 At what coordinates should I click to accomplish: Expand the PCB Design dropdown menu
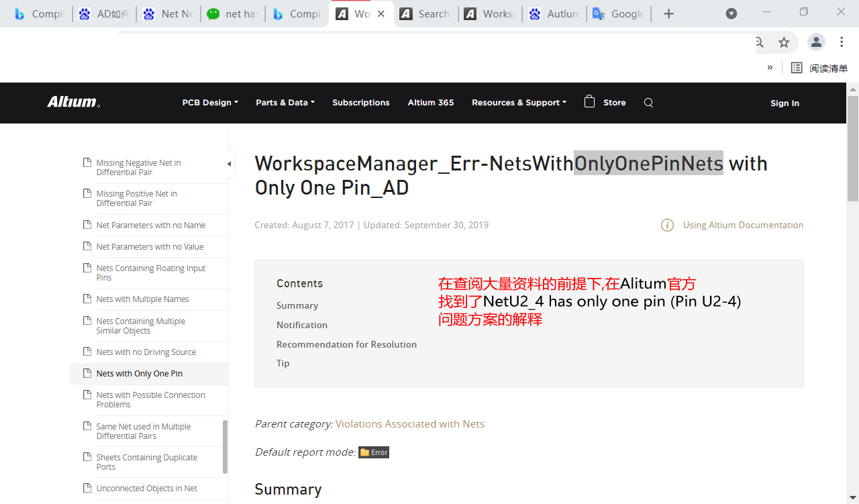click(x=210, y=102)
